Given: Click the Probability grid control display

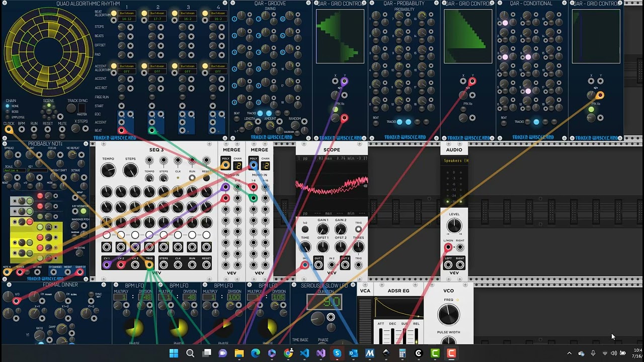Looking at the screenshot, I should click(468, 36).
